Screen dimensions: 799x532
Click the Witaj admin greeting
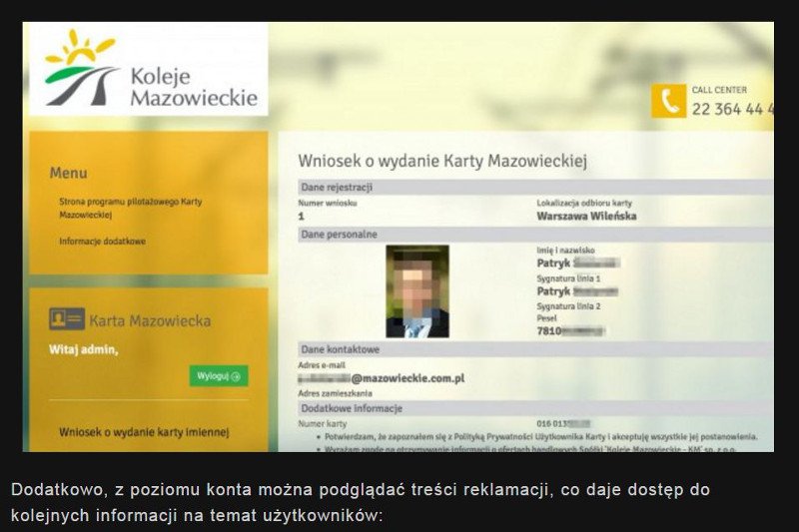[x=84, y=349]
